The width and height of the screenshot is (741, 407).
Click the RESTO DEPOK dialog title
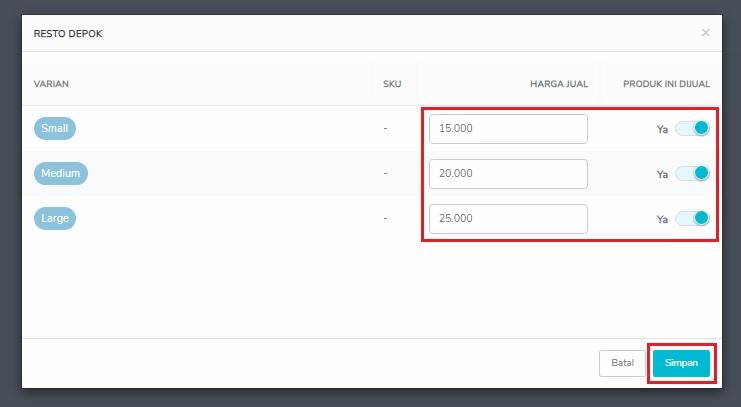[x=68, y=34]
